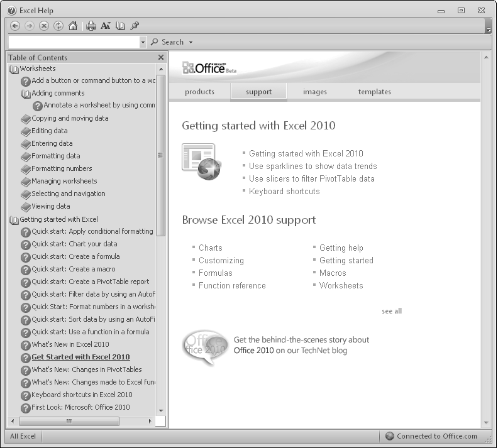498x448 pixels.
Task: Open the toolbar options overflow arrow
Action: click(x=488, y=30)
